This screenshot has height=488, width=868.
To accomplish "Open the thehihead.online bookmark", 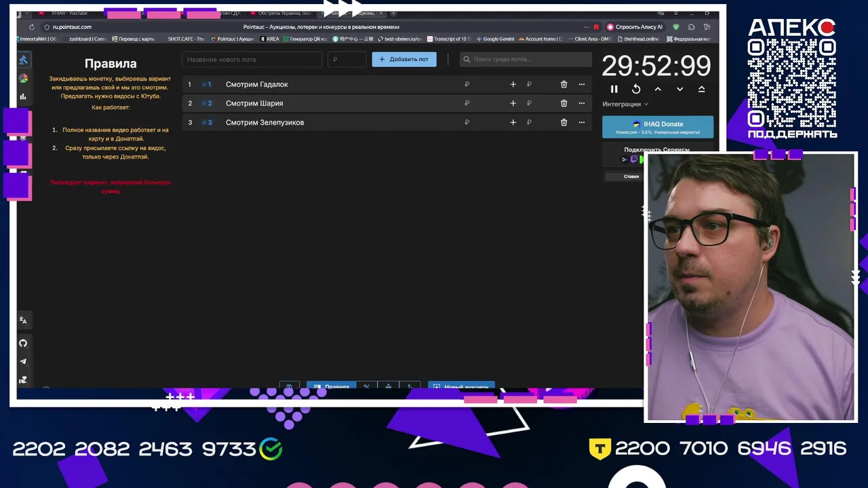I will (x=639, y=39).
